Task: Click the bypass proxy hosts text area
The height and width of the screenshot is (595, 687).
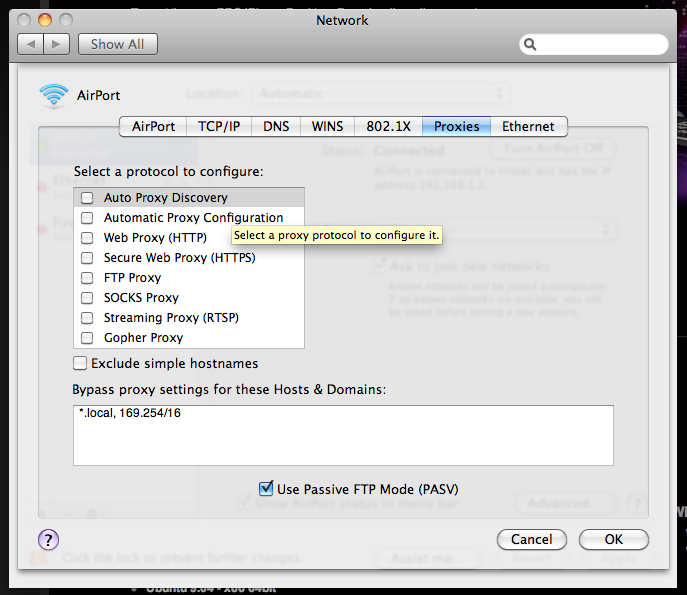Action: pyautogui.click(x=343, y=435)
